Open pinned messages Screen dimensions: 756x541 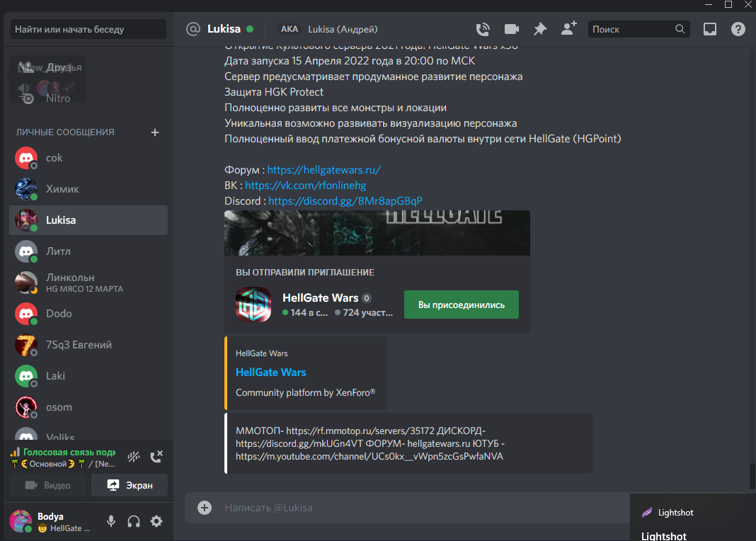(x=540, y=30)
